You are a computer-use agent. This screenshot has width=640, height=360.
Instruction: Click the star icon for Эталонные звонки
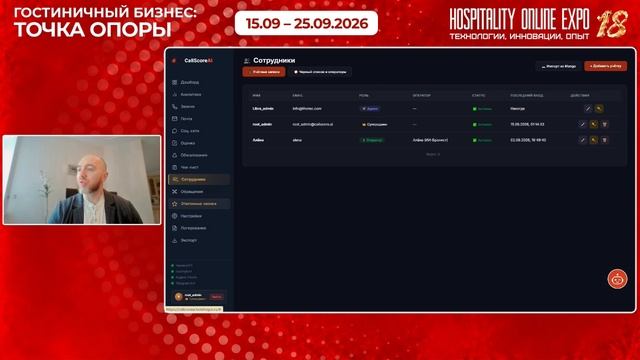click(x=175, y=204)
